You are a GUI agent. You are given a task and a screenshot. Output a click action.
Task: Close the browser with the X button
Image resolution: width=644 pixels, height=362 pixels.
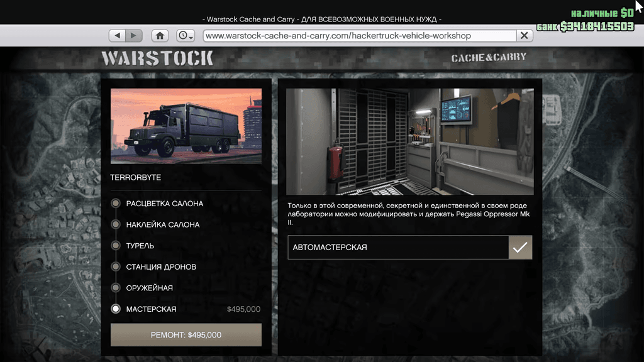[x=525, y=36]
